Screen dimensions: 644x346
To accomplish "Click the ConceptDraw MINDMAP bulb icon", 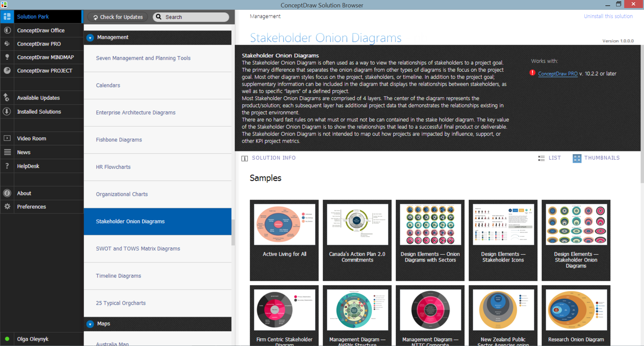I will pyautogui.click(x=7, y=57).
